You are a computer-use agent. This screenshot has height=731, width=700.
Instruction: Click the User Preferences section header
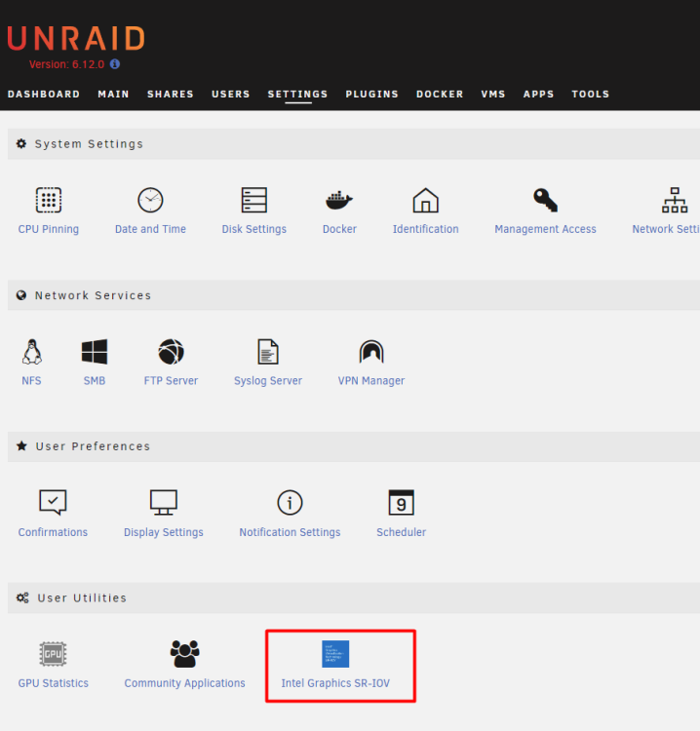354,446
